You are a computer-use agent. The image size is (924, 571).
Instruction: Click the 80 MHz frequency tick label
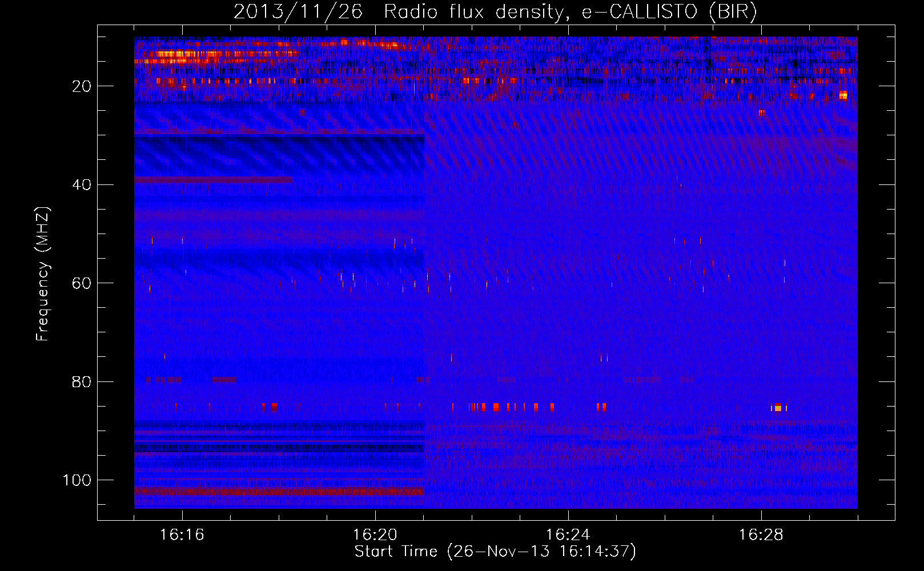coord(82,381)
